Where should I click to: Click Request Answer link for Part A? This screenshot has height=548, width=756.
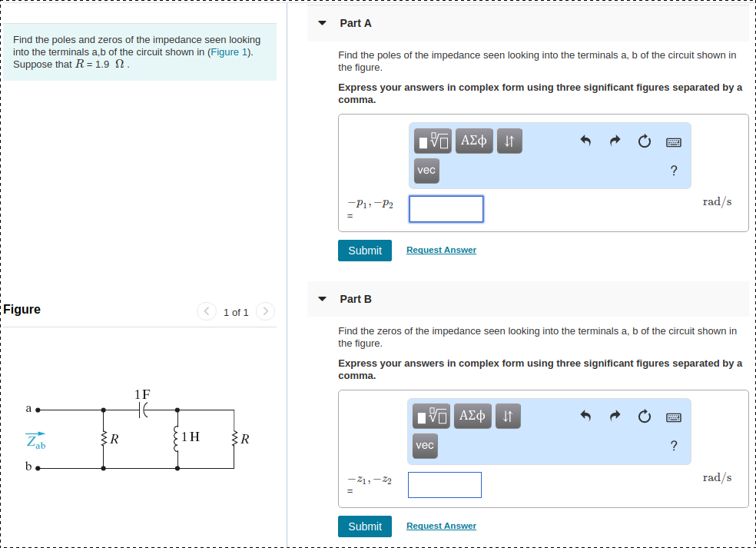click(x=441, y=251)
